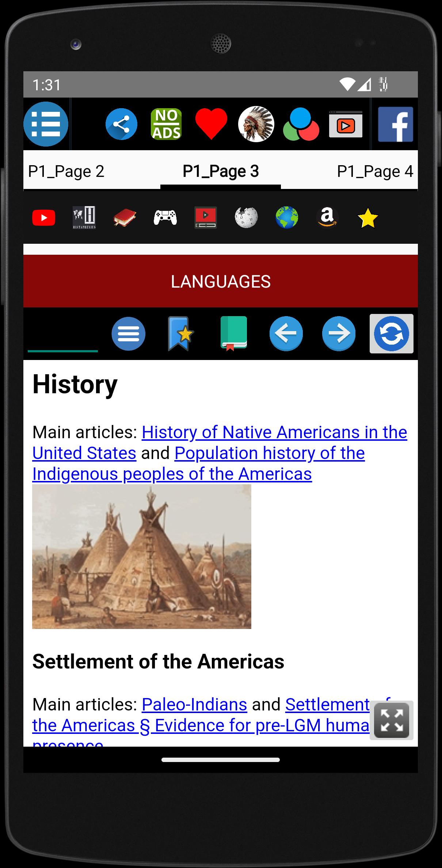Switch to the P1_Page 2 tab
Viewport: 442px width, 868px height.
click(66, 171)
